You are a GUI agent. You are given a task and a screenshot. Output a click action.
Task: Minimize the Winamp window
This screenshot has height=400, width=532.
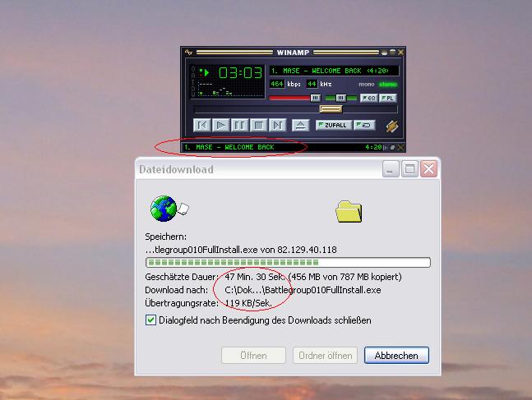coord(385,53)
